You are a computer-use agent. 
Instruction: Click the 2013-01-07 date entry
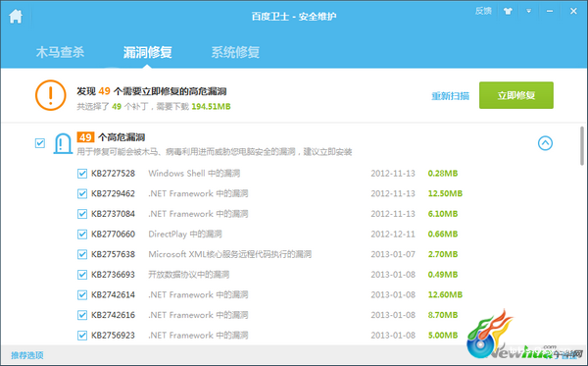(393, 254)
